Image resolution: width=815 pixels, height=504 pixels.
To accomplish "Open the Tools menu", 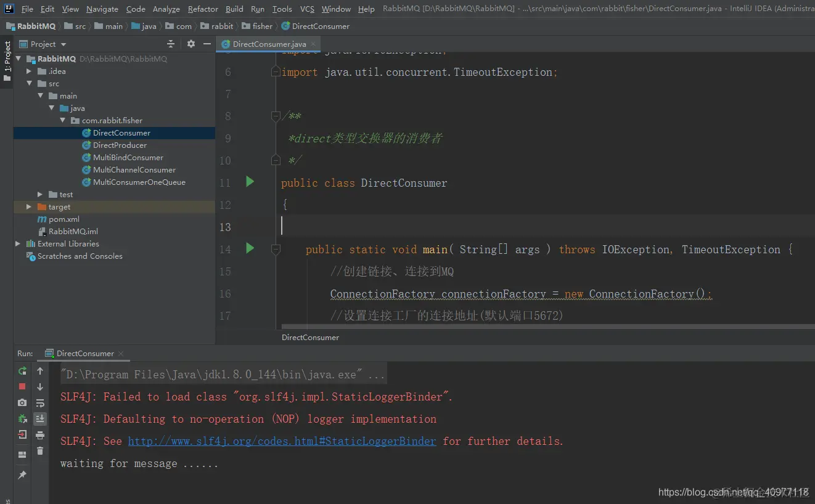I will (282, 9).
